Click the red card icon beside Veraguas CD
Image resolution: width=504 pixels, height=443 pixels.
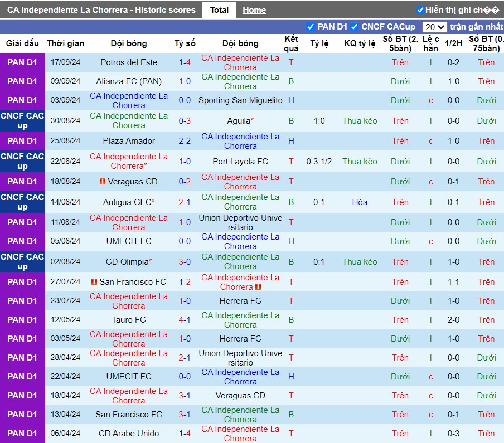(x=103, y=182)
